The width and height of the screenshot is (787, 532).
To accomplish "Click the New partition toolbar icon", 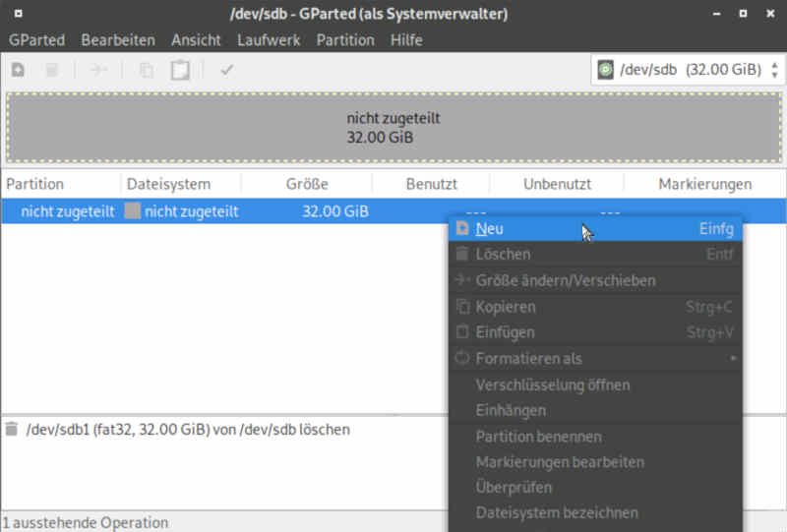I will (19, 70).
